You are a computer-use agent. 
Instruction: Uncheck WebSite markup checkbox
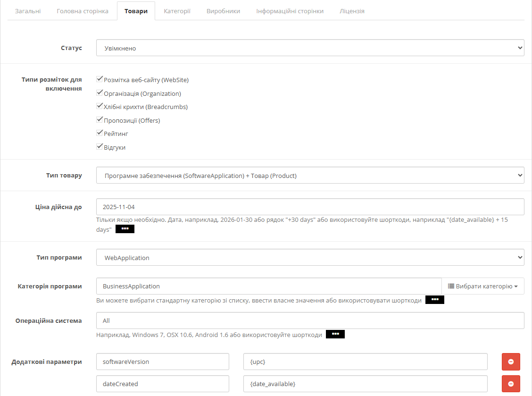100,79
